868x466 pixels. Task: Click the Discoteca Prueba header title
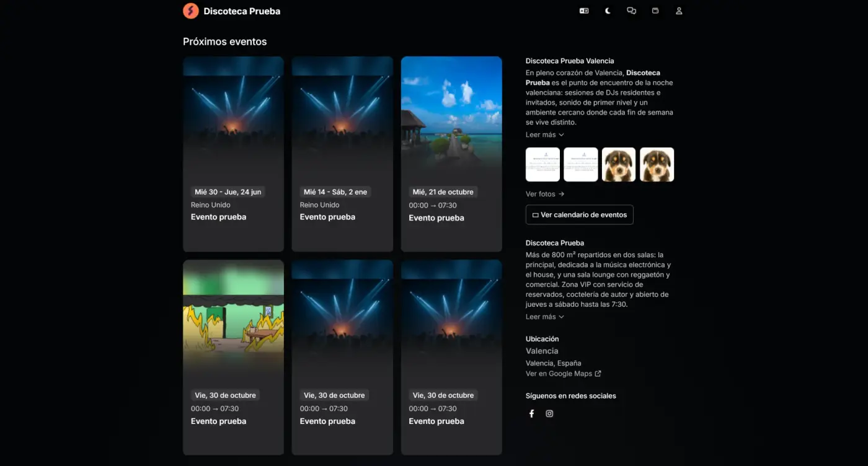(242, 11)
